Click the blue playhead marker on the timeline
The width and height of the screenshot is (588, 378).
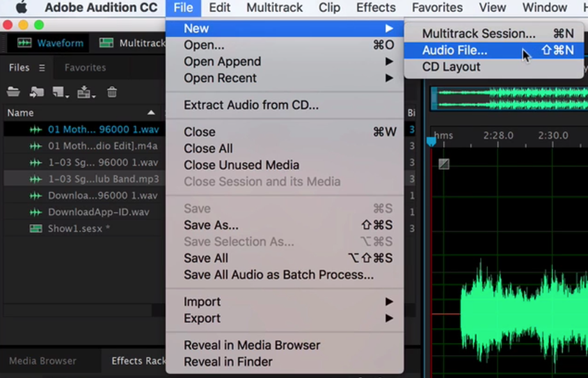click(431, 141)
